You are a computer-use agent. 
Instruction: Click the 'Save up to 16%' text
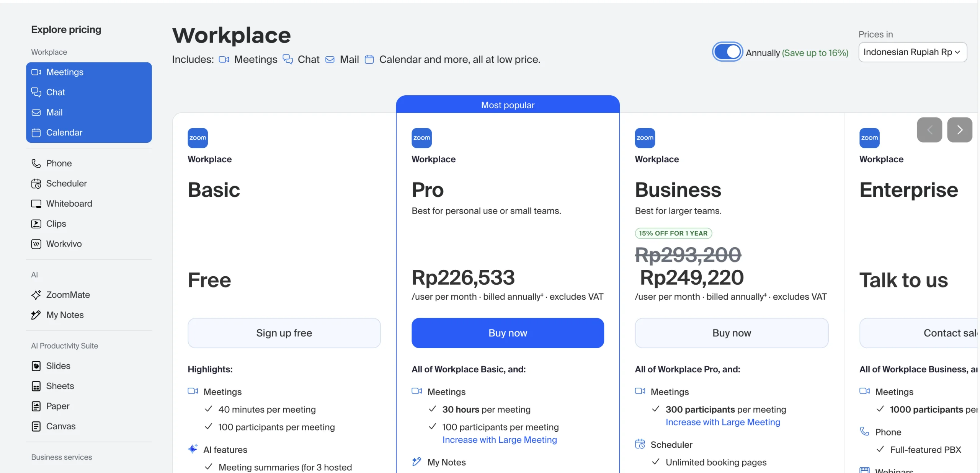click(815, 53)
